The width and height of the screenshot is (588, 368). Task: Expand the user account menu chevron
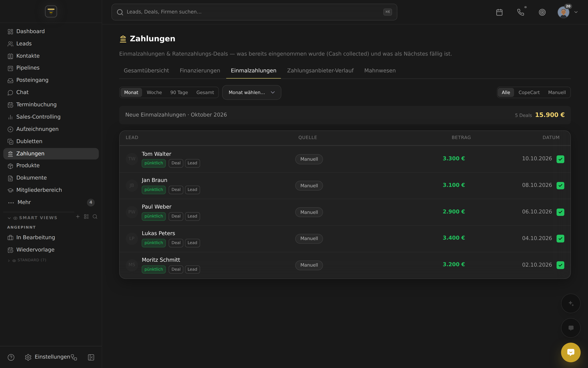click(x=576, y=12)
